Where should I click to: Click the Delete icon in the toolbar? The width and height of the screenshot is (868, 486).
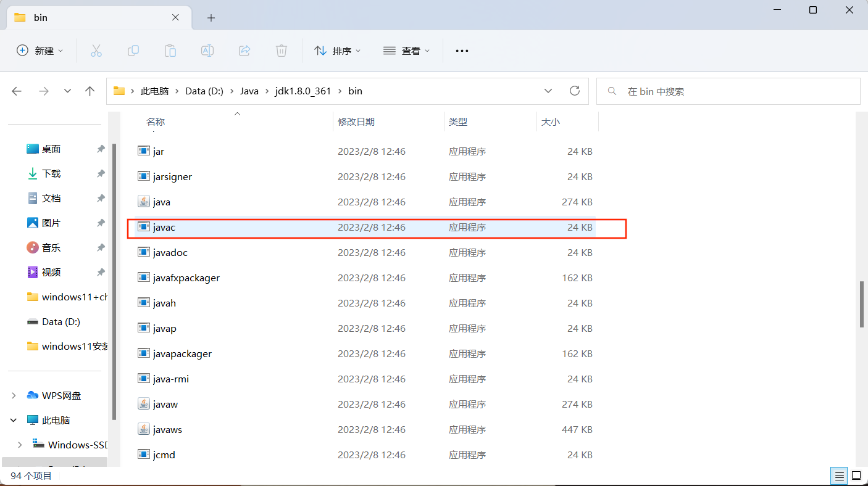click(x=282, y=51)
